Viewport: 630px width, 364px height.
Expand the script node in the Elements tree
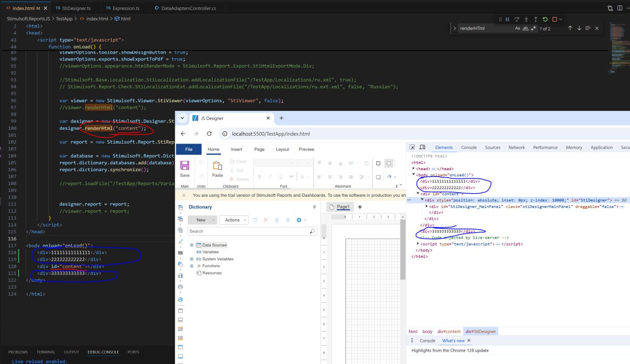point(418,244)
